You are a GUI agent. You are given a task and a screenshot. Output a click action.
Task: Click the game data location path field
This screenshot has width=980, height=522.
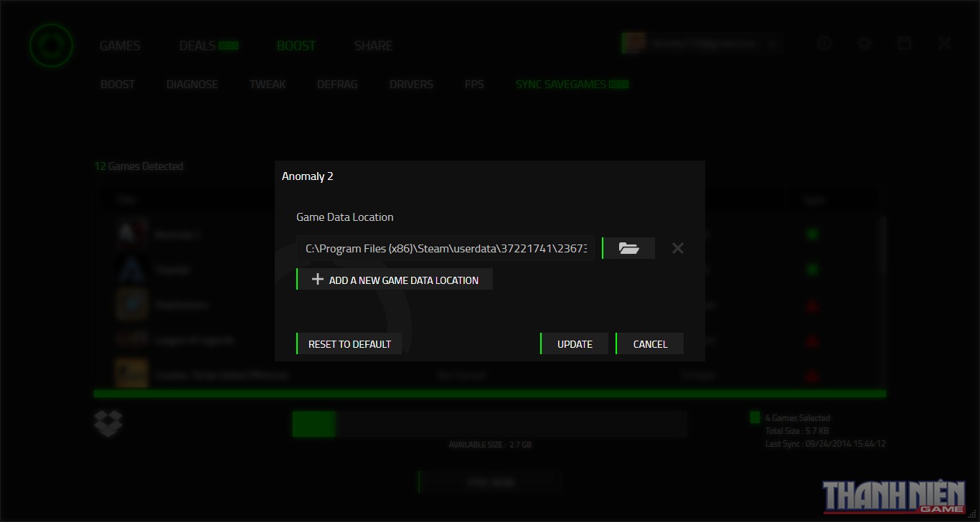pos(446,248)
